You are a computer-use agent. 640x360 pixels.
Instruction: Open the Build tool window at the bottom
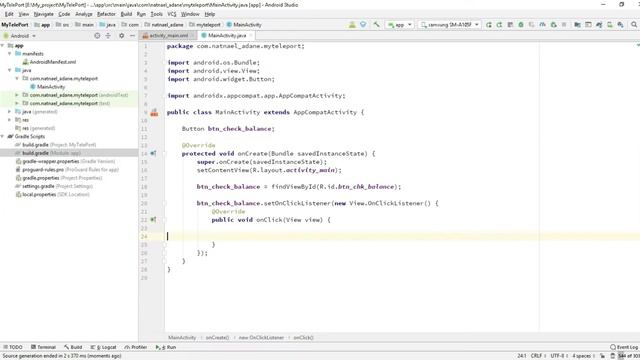click(x=73, y=347)
